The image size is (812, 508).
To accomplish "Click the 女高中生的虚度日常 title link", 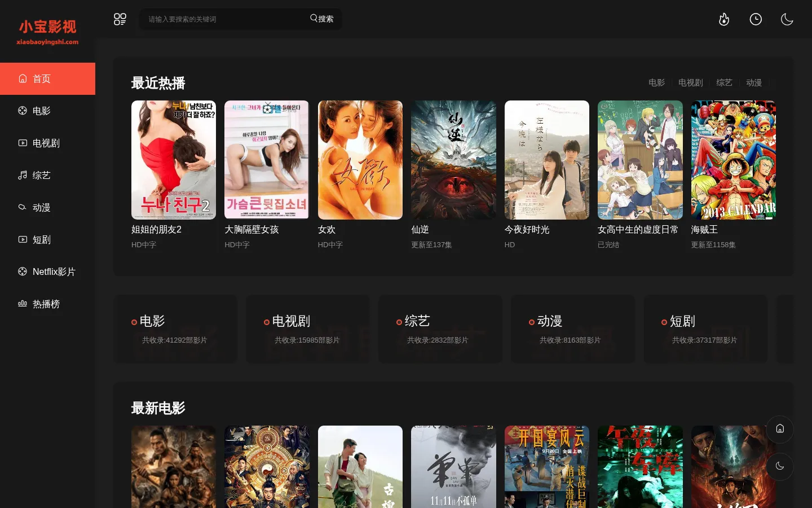I will 638,230.
